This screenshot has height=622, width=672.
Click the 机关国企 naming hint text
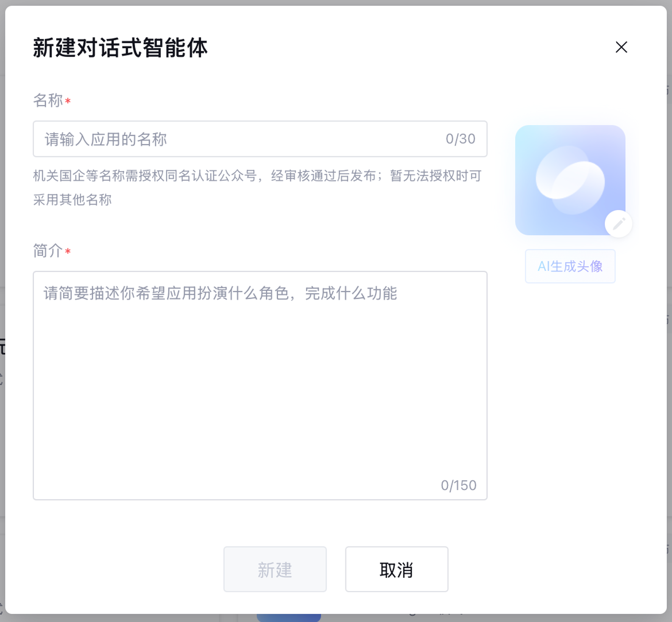tap(257, 175)
